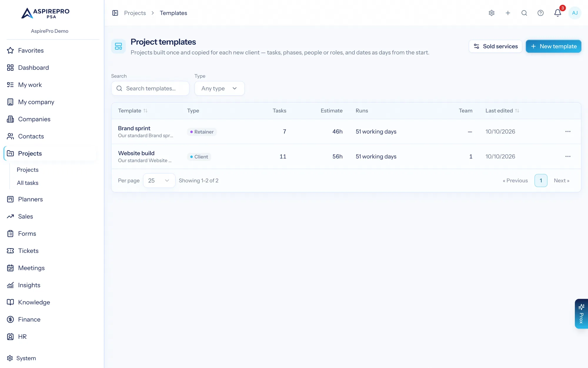Open Dashboard from sidebar
The height and width of the screenshot is (368, 588).
[x=50, y=68]
